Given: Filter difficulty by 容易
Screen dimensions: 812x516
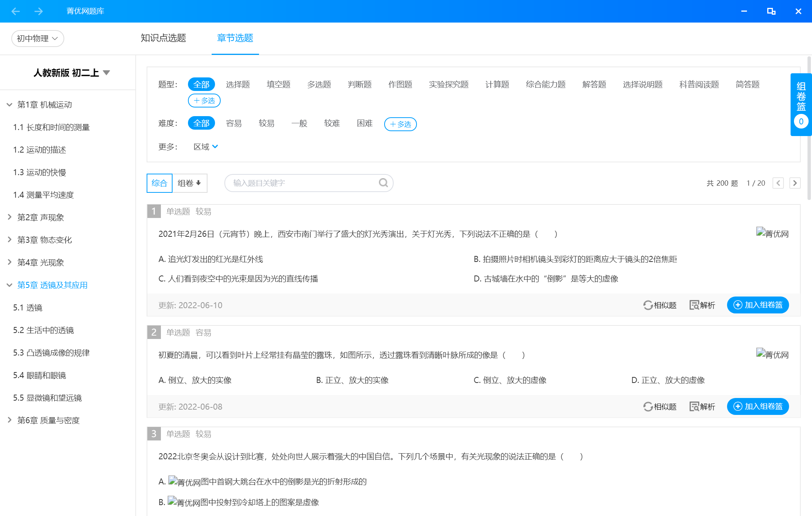Looking at the screenshot, I should tap(234, 123).
